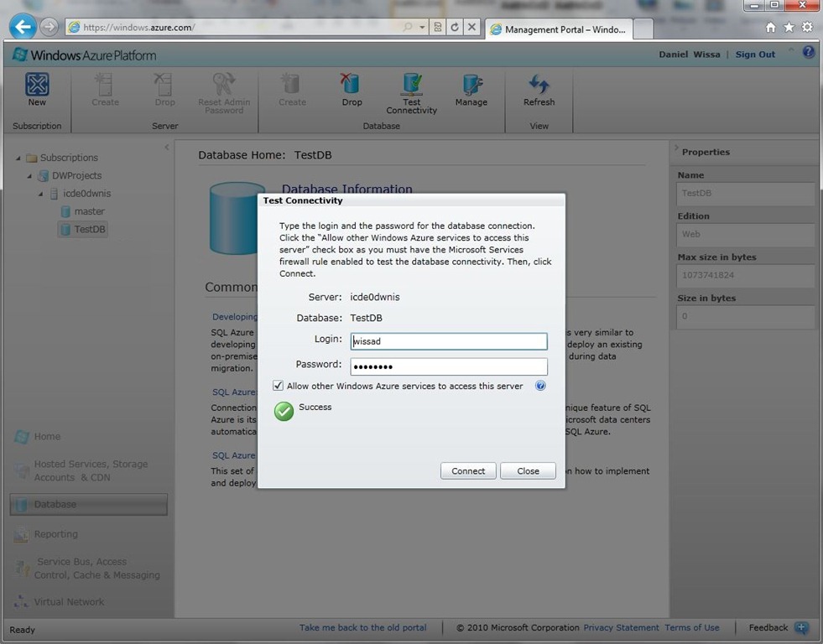Click the Connect button

(468, 471)
